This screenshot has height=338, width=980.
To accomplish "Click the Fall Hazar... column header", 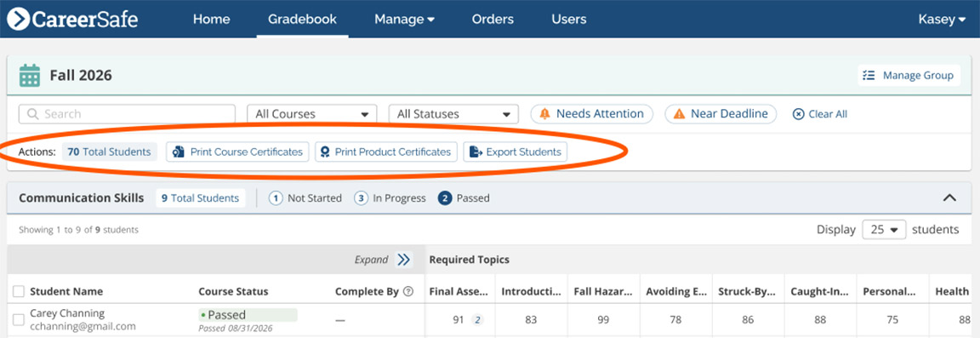I will pos(603,291).
